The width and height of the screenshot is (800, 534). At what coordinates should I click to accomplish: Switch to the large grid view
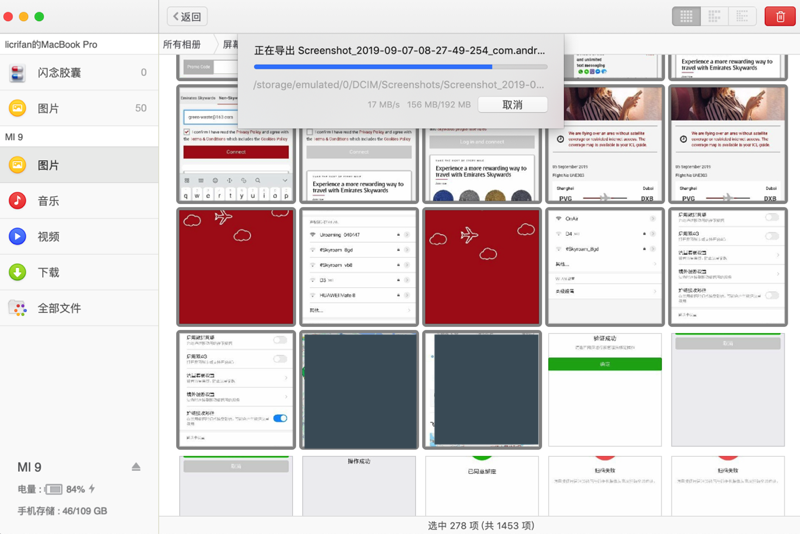(x=685, y=16)
